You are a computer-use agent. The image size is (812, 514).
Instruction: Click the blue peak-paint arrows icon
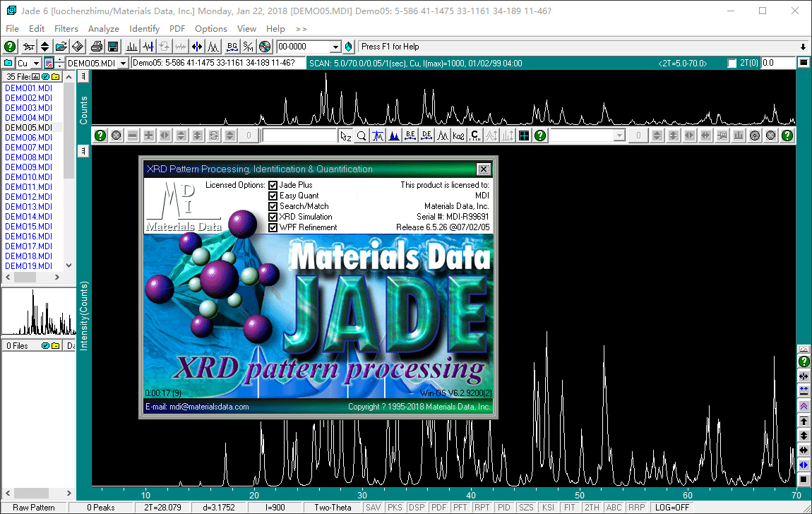pyautogui.click(x=197, y=47)
